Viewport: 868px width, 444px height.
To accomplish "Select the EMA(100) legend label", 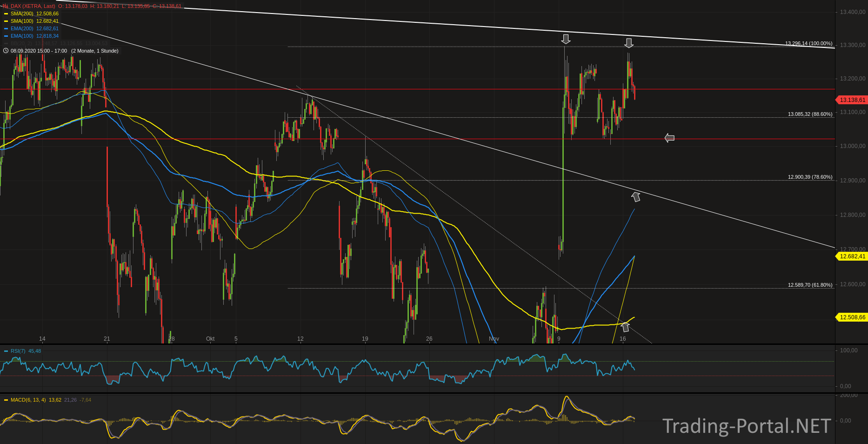I will 22,36.
